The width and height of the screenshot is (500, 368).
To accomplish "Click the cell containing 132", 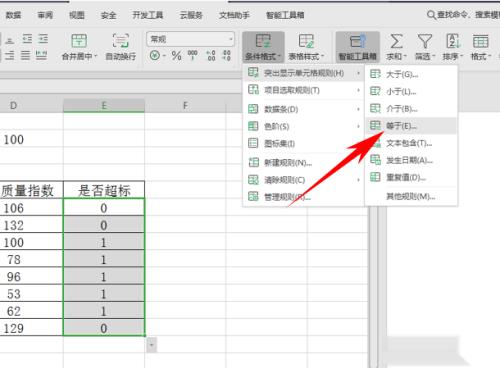I will 31,225.
